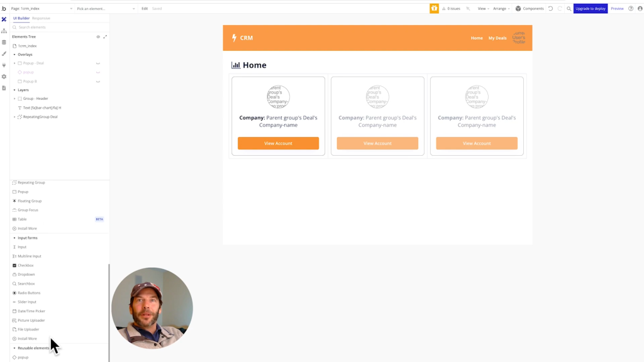Click into the Search elements field
Viewport: 644px width, 362px height.
(x=60, y=27)
